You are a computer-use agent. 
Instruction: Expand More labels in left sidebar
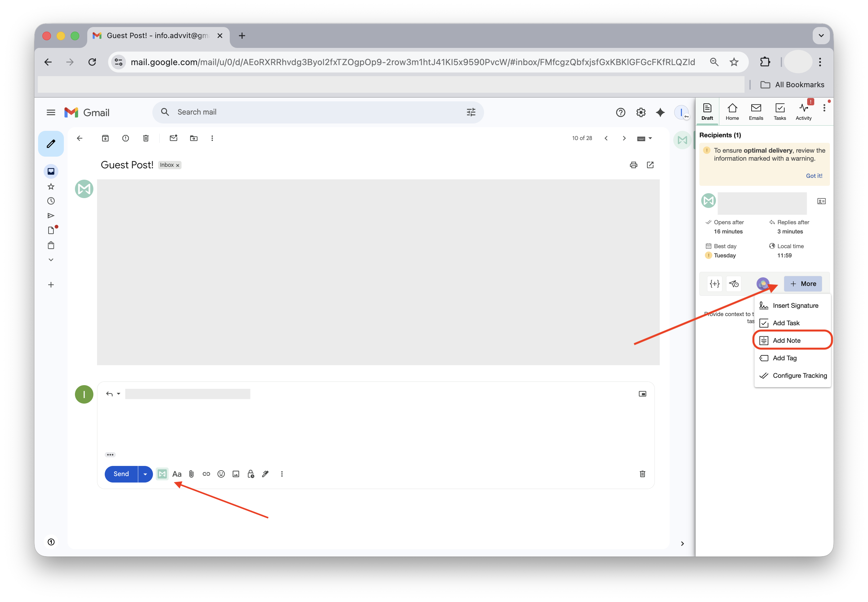[51, 260]
